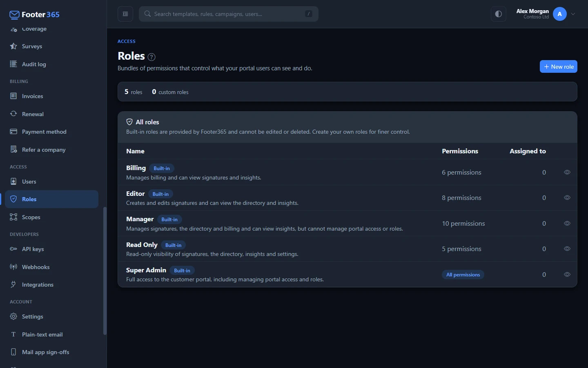View the Super Admin role eye icon
Viewport: 588px width, 368px height.
pos(567,274)
